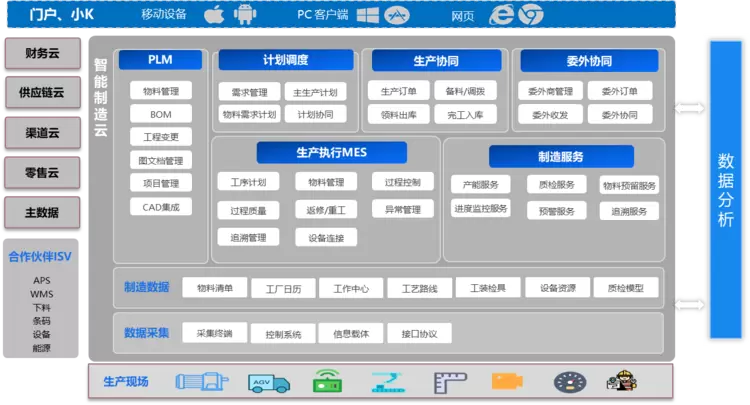Click the 合作伙伴ISV heading
This screenshot has height=405, width=750.
[x=42, y=254]
